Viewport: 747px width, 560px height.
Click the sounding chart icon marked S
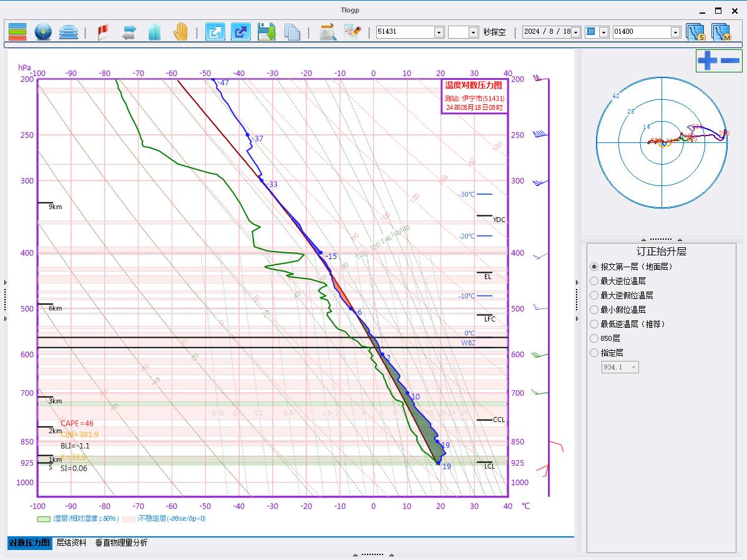click(695, 32)
